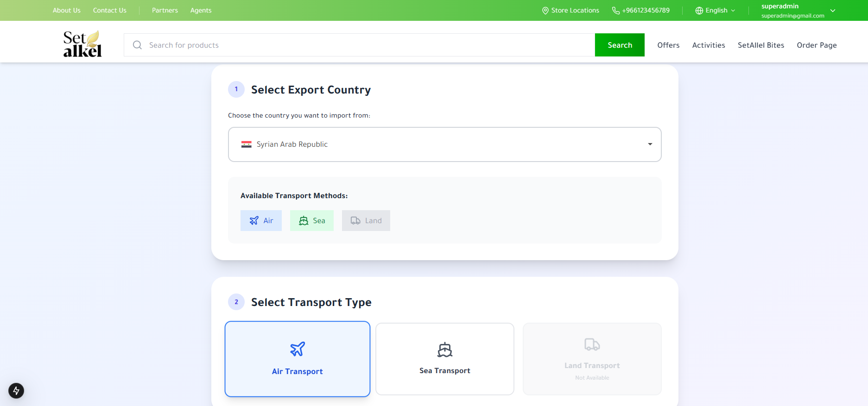Go to Contact Us
868x406 pixels.
pos(110,10)
